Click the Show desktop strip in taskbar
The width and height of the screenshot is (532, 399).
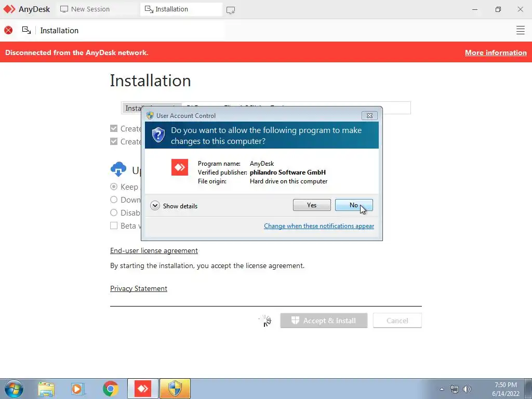(x=528, y=389)
